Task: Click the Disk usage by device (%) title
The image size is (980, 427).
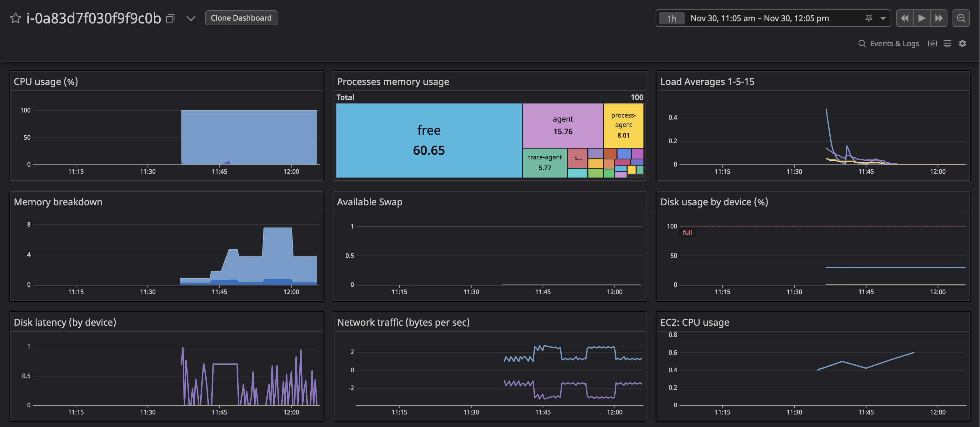Action: tap(714, 202)
